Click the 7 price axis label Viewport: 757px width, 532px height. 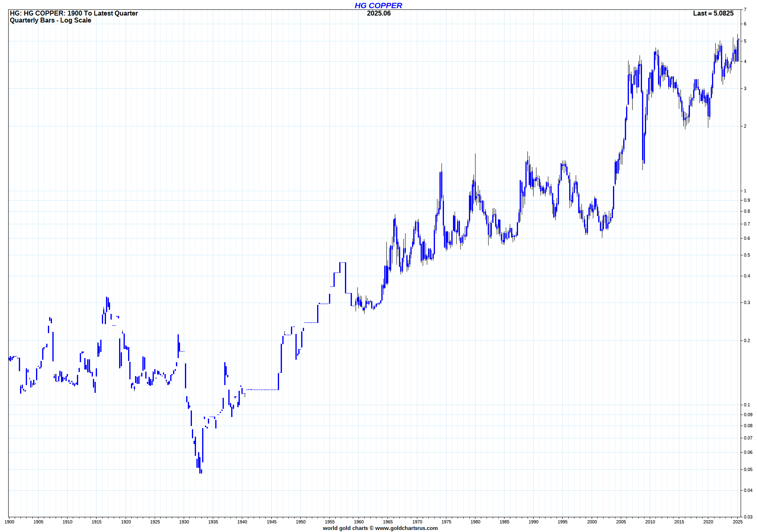745,9
